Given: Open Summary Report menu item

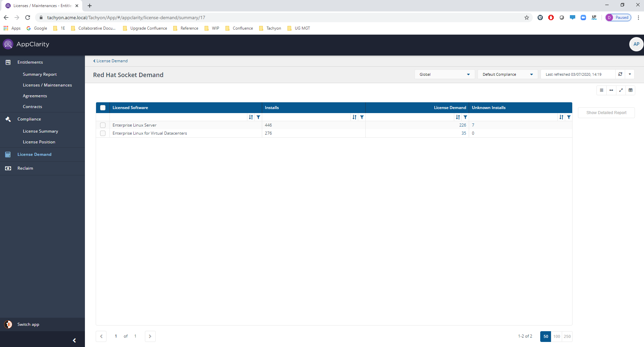Looking at the screenshot, I should (x=40, y=74).
